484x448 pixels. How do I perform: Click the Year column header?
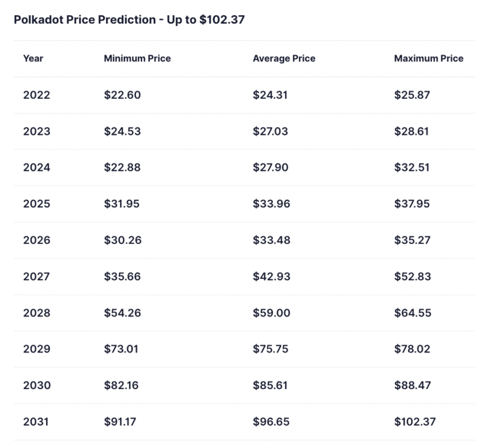click(33, 58)
